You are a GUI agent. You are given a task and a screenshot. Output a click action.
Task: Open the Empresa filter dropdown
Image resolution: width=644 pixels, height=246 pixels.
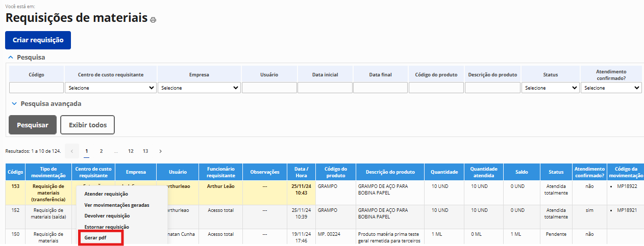[x=200, y=88]
